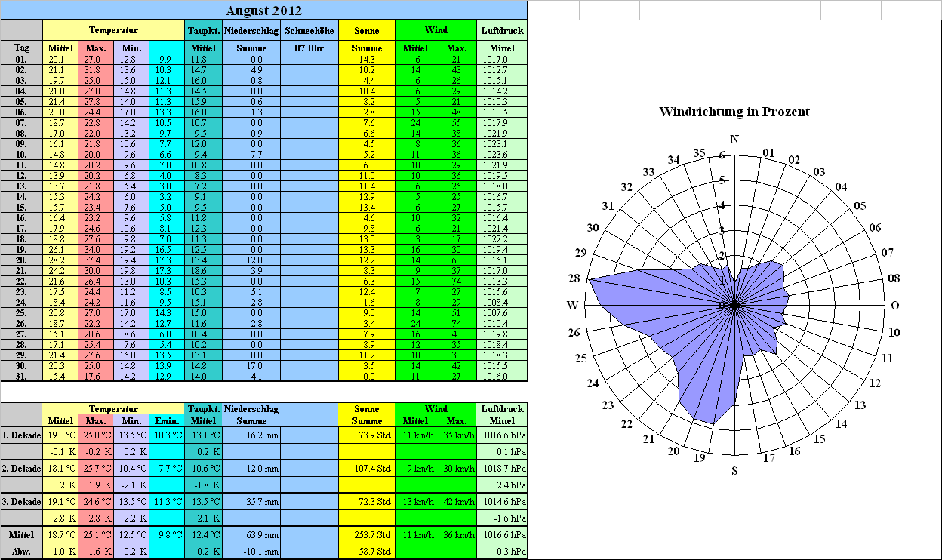Click the '107.4 Std.' second decade sunshine
The image size is (942, 560).
coord(367,468)
